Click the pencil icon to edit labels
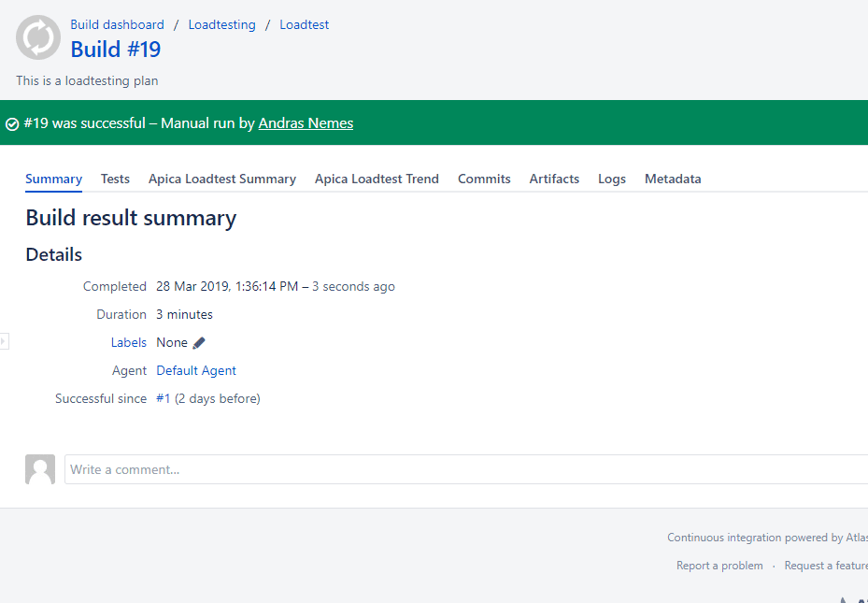The width and height of the screenshot is (868, 603). (x=199, y=343)
